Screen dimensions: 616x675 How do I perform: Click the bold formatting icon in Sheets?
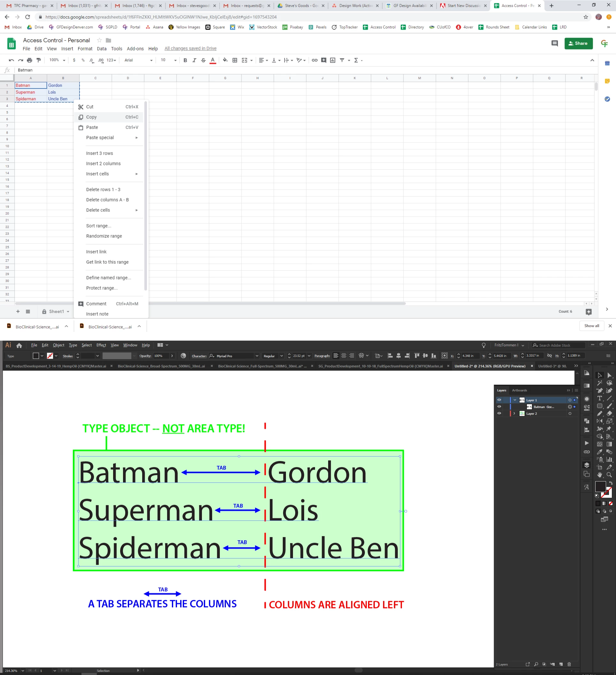pyautogui.click(x=185, y=60)
